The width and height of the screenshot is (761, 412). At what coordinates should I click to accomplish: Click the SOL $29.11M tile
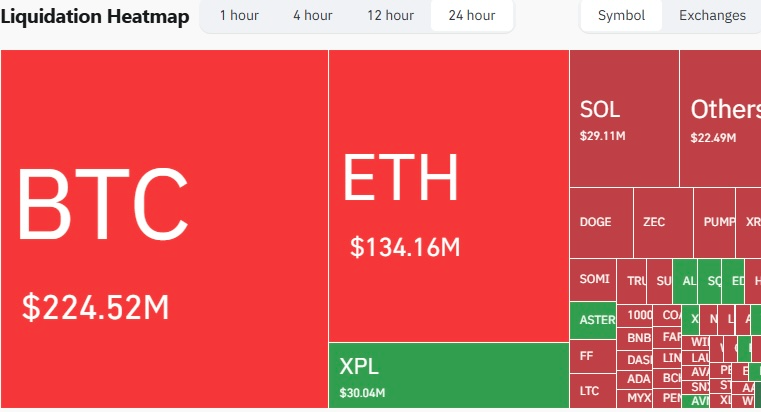click(x=624, y=118)
